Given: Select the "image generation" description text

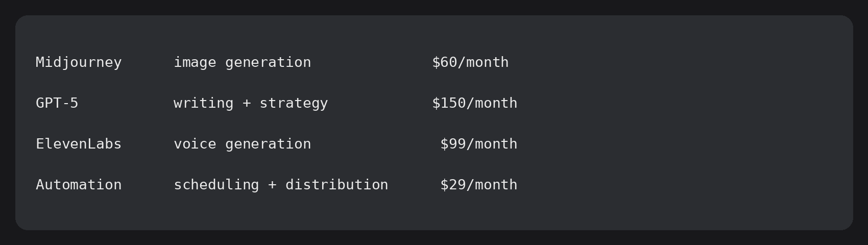Looking at the screenshot, I should (x=243, y=63).
